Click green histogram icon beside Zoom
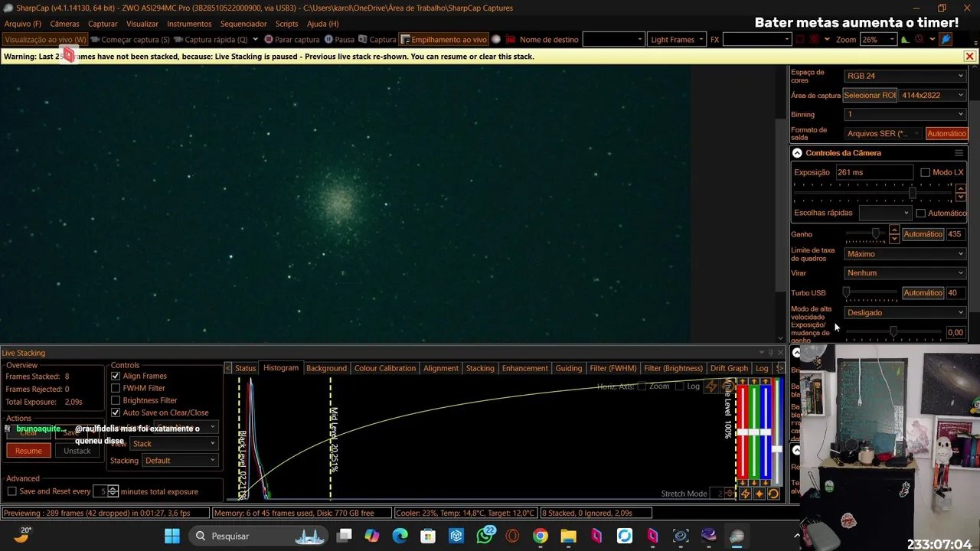 click(x=904, y=40)
